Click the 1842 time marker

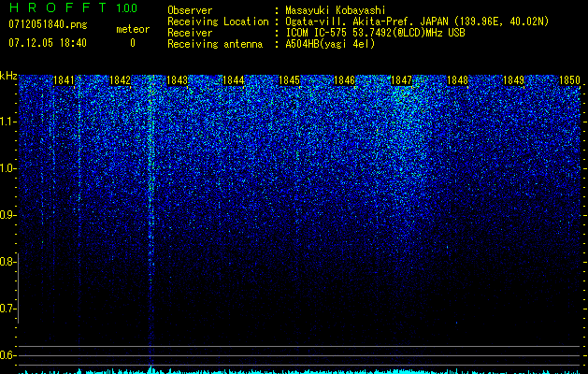click(120, 80)
